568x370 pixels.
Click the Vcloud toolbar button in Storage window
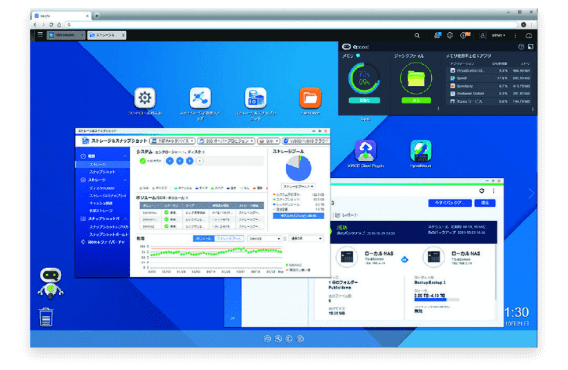(306, 141)
